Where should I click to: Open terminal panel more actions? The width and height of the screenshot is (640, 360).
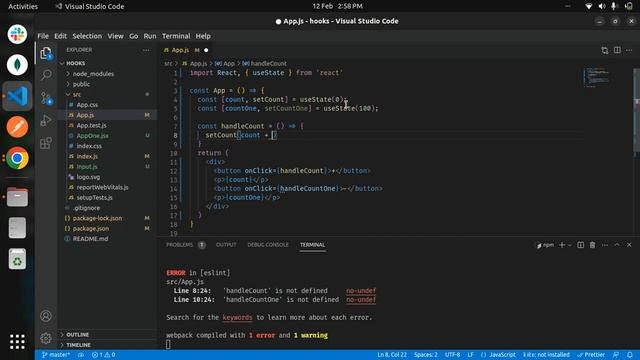pyautogui.click(x=605, y=245)
